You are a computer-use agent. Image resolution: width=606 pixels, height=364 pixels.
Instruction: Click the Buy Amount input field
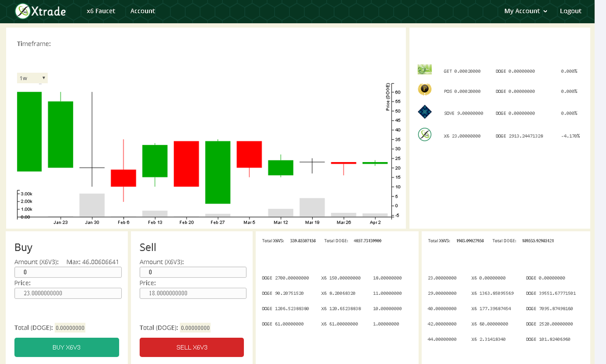(x=68, y=272)
